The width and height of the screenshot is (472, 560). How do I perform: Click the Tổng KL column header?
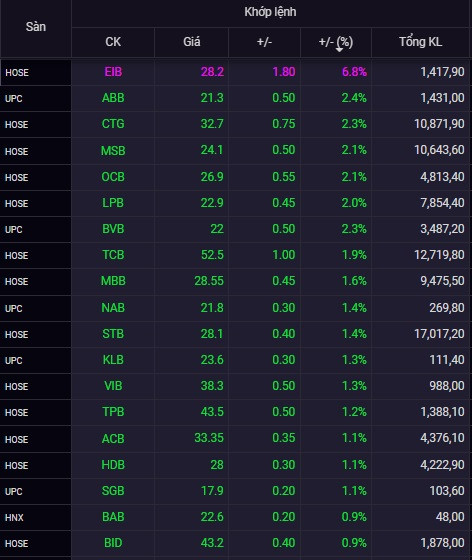[x=421, y=42]
